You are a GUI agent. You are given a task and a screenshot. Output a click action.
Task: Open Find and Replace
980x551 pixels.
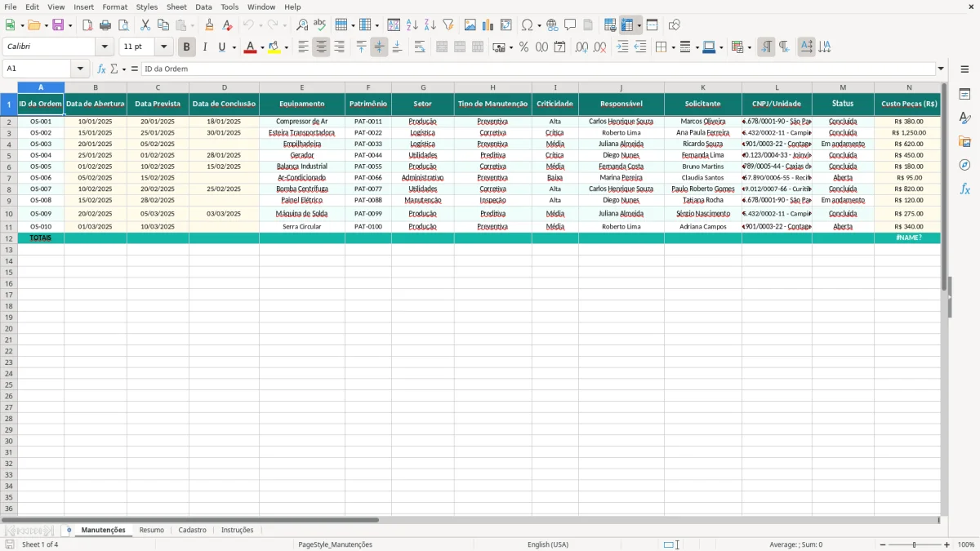(x=302, y=25)
